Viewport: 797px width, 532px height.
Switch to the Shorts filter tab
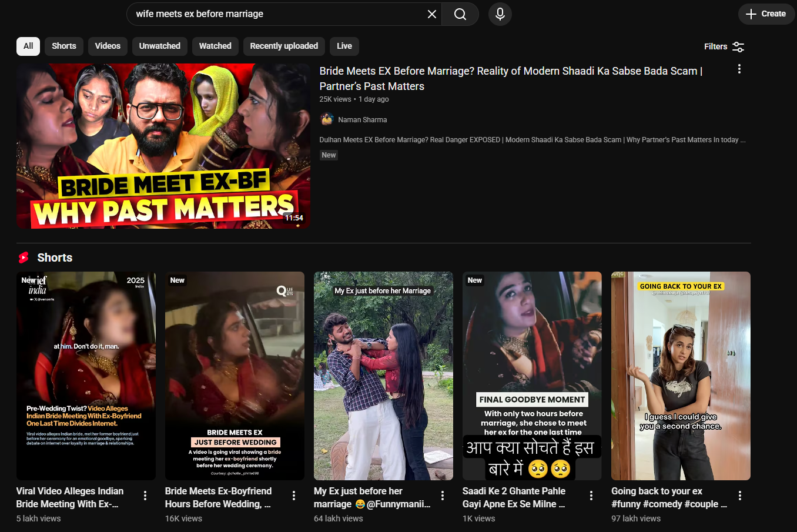(x=63, y=46)
